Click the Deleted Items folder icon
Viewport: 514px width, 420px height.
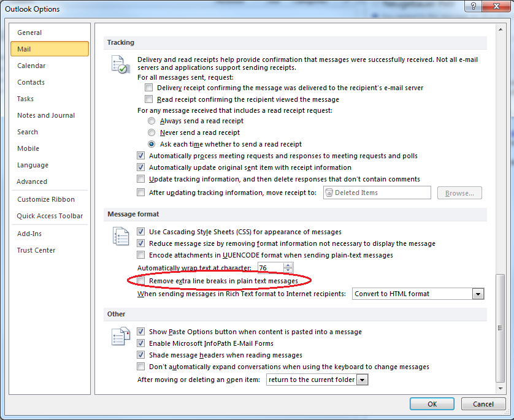(329, 193)
